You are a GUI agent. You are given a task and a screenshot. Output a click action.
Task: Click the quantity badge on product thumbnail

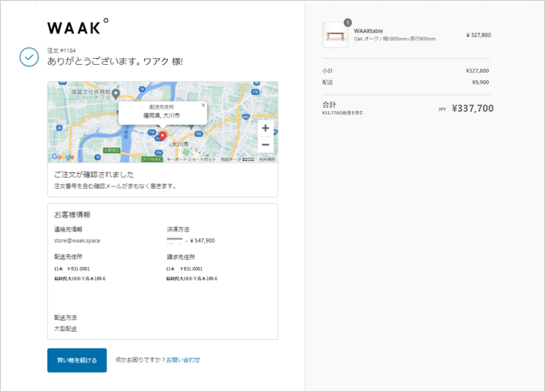348,23
